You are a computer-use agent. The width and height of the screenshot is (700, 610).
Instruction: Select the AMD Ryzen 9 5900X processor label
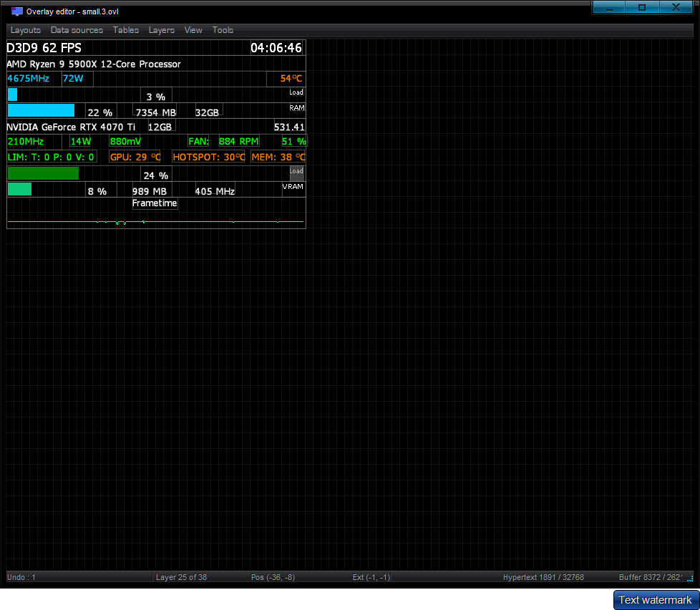coord(94,64)
